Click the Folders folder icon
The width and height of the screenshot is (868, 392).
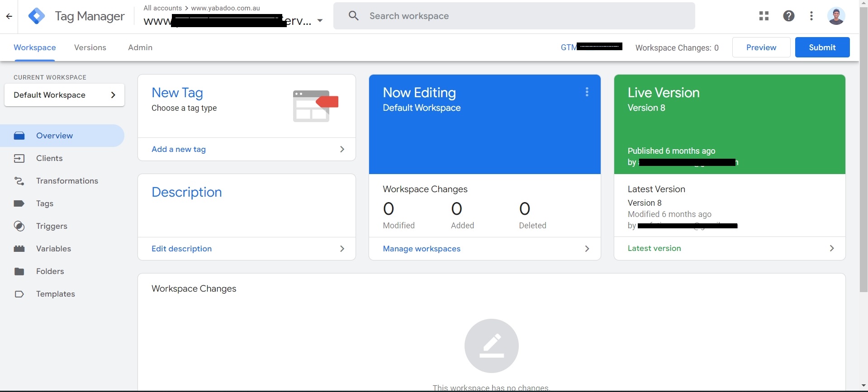pyautogui.click(x=19, y=271)
